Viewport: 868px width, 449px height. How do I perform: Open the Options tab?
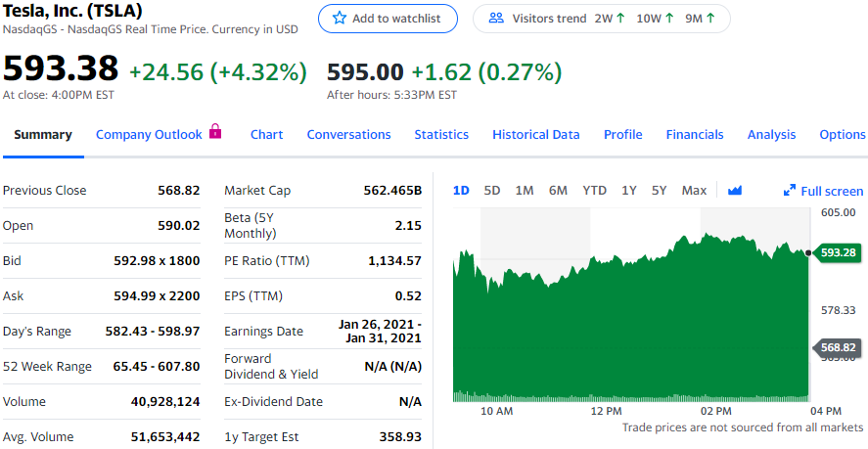click(x=842, y=135)
